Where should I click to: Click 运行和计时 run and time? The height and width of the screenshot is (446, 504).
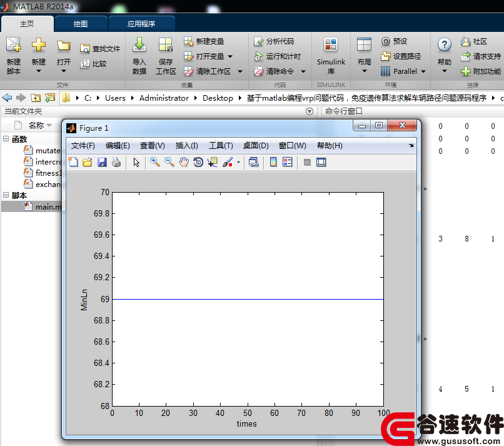pos(278,56)
